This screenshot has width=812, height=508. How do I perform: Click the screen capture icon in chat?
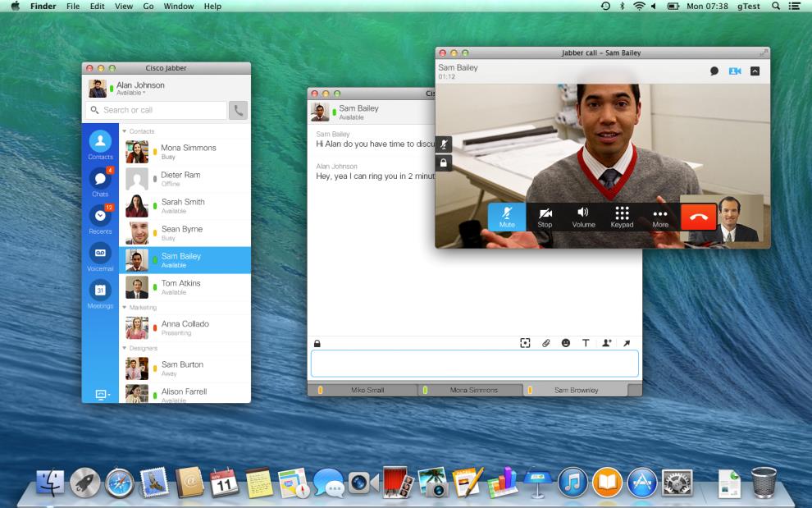[x=525, y=343]
